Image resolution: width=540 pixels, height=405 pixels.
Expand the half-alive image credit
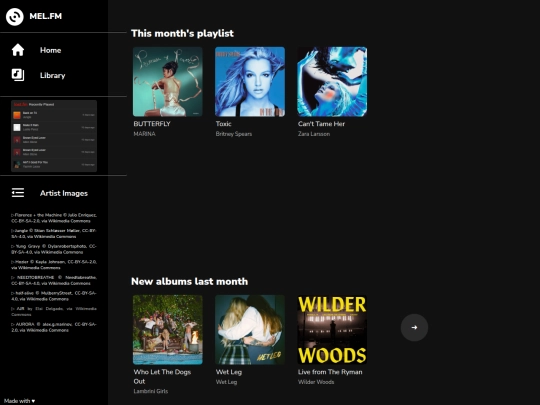pos(54,296)
